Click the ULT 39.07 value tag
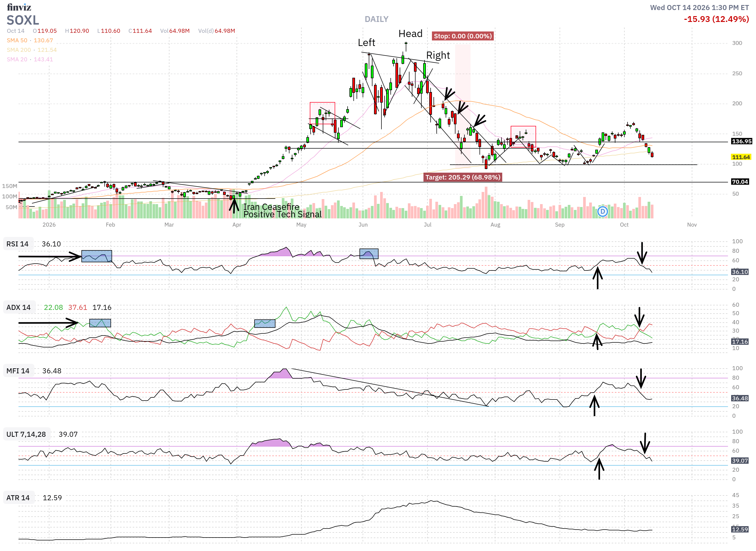Screen dimensions: 756x551 click(740, 461)
